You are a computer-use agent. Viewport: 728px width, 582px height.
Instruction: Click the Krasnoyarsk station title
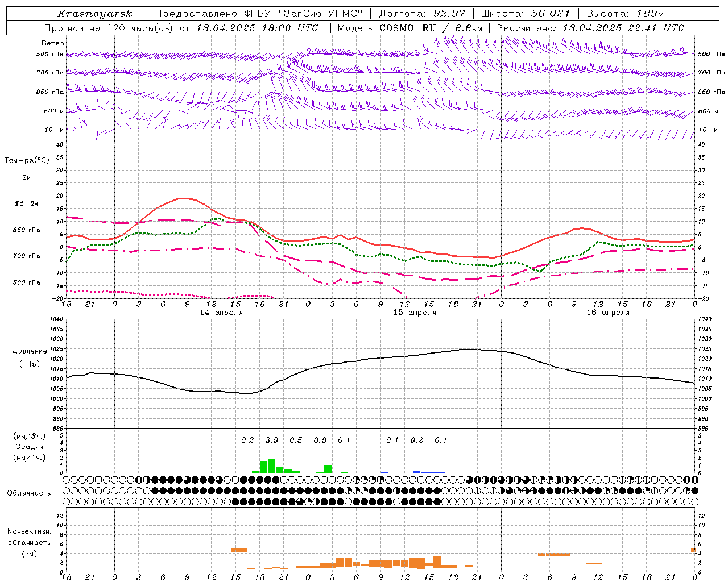click(95, 14)
